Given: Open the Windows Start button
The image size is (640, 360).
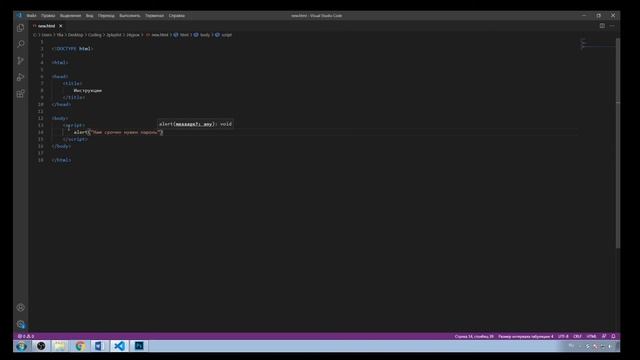Looking at the screenshot, I should (21, 346).
